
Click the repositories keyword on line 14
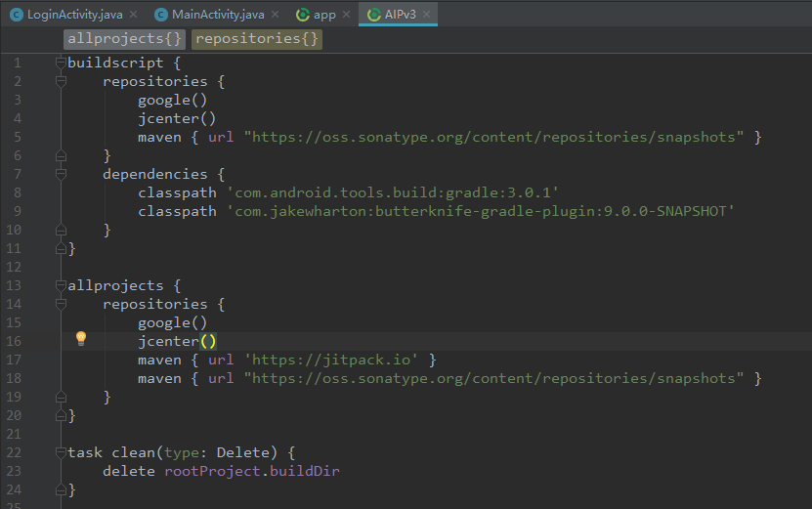[x=154, y=304]
